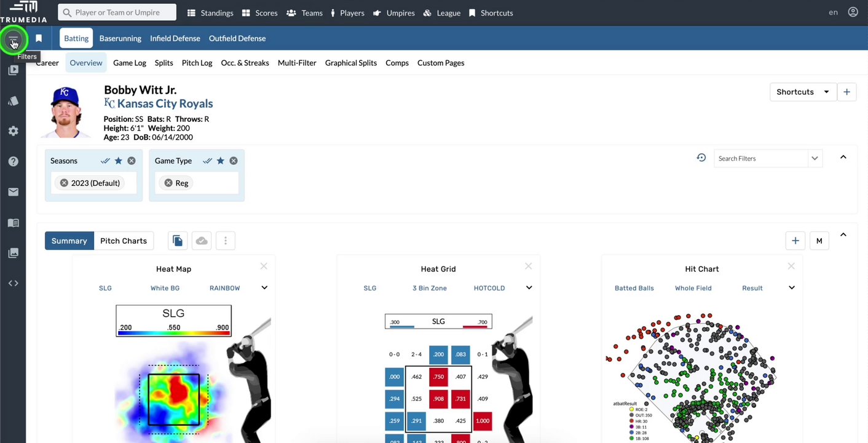The width and height of the screenshot is (868, 443).
Task: Toggle the Game Type double-check icon
Action: pos(207,161)
